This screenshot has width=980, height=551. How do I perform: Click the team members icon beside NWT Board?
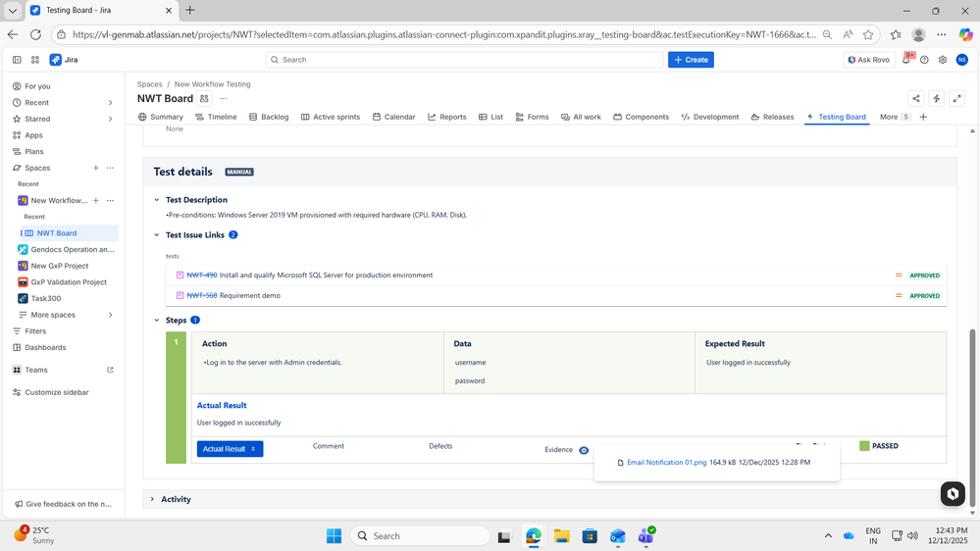click(204, 98)
